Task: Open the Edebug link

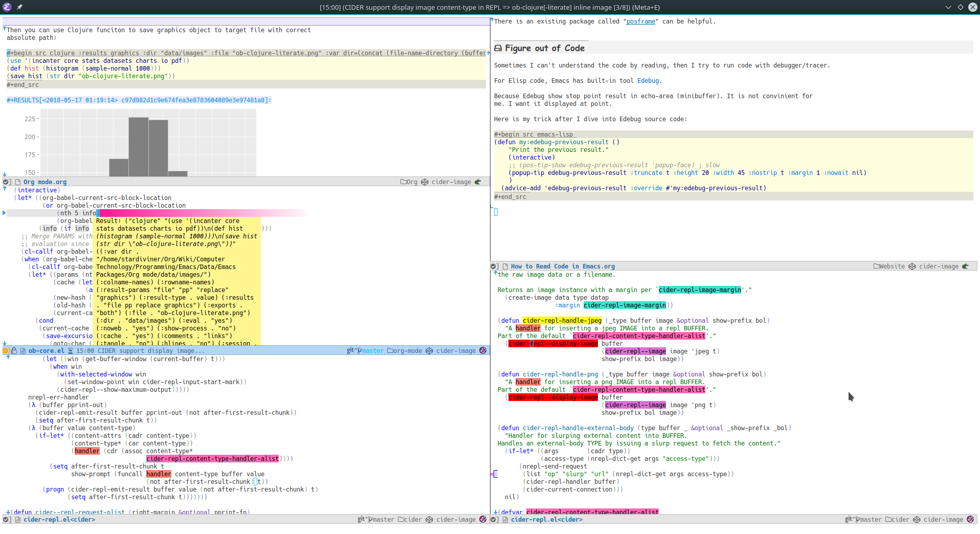Action: [648, 81]
